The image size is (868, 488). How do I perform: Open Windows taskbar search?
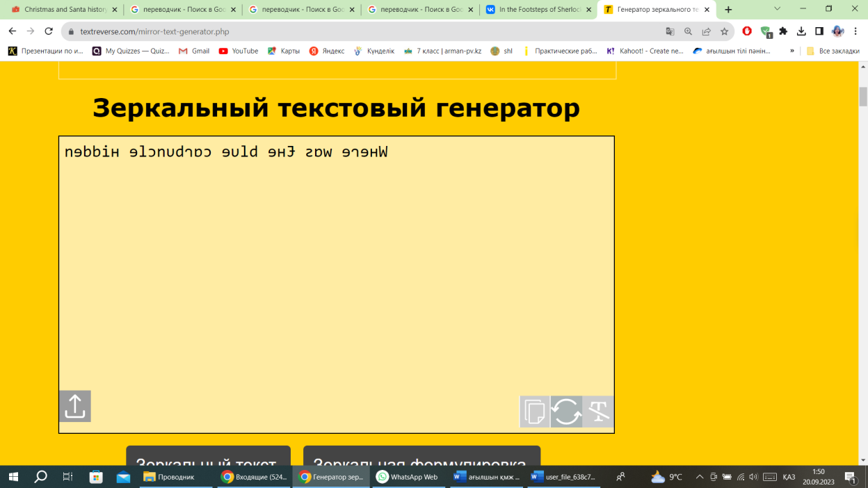40,477
